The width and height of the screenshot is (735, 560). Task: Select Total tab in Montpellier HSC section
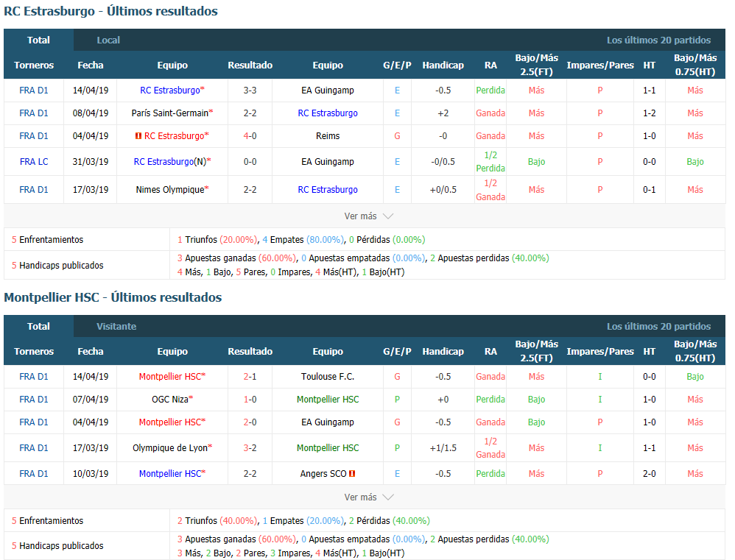click(38, 326)
